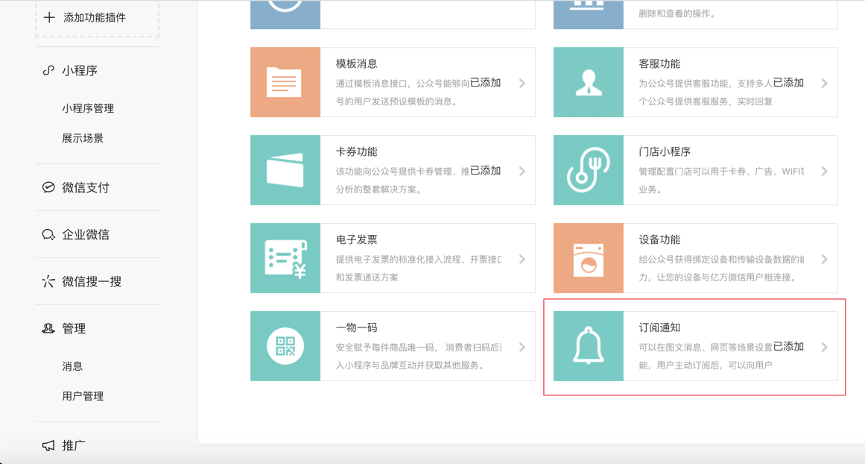Select 小程序 section in sidebar
Image resolution: width=866 pixels, height=464 pixels.
pyautogui.click(x=80, y=71)
